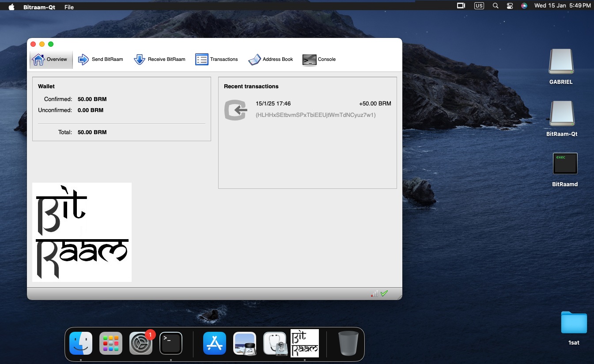Screen dimensions: 594x364
Task: Click the Unconfirmed balance 0.00 BRM
Action: point(91,110)
